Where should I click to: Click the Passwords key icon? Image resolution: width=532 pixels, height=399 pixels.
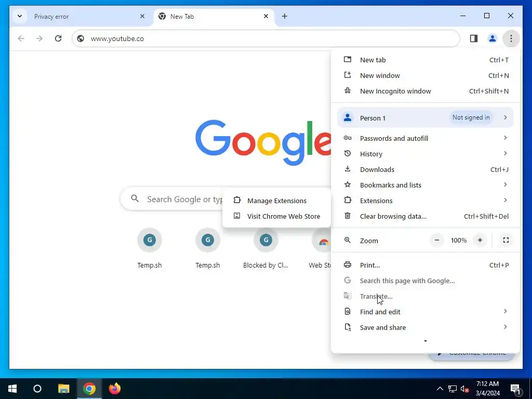click(x=348, y=138)
